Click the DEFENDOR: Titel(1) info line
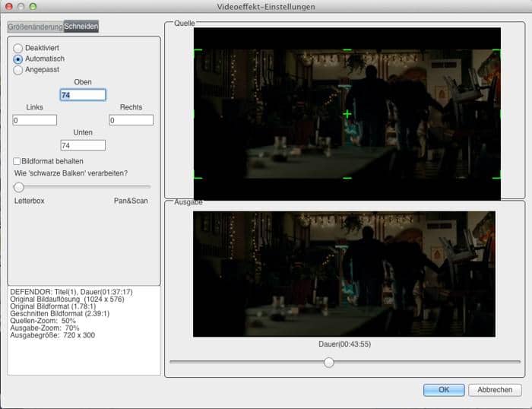Image resolution: width=532 pixels, height=409 pixels. [71, 292]
